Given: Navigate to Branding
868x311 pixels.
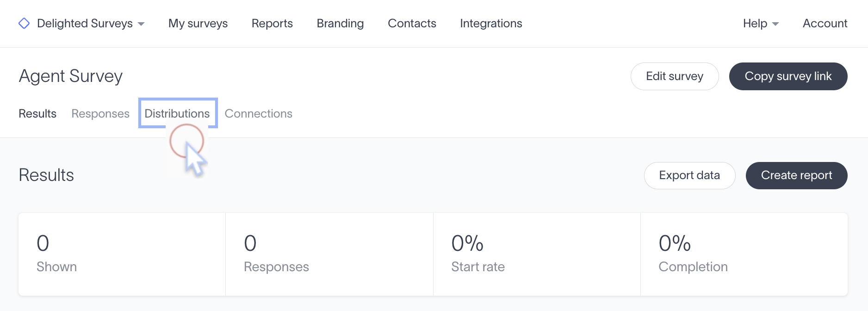Looking at the screenshot, I should pos(340,24).
